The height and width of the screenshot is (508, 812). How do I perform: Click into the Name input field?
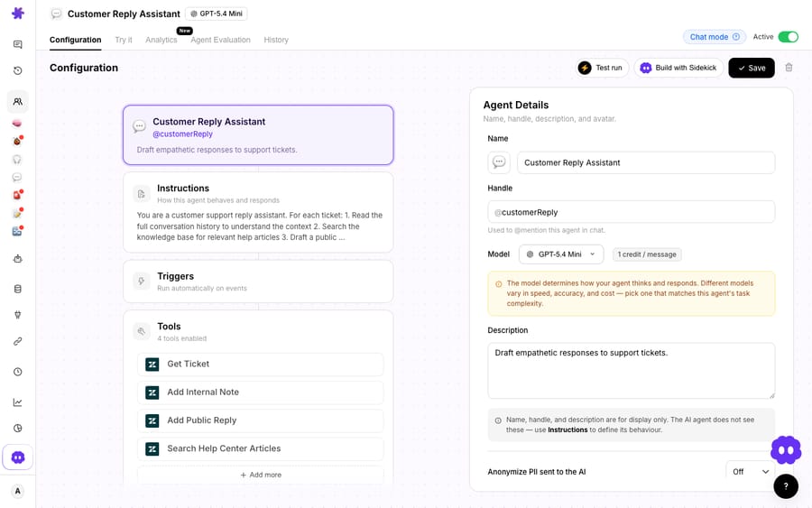646,162
